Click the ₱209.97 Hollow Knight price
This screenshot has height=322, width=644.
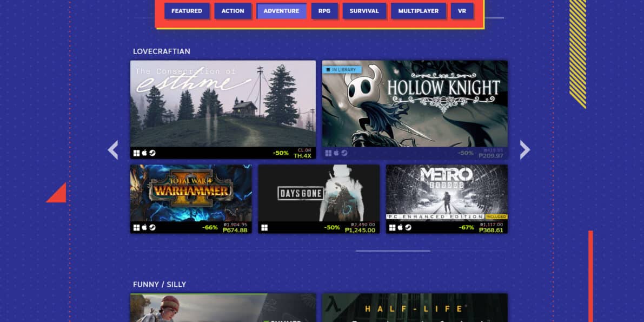(491, 156)
